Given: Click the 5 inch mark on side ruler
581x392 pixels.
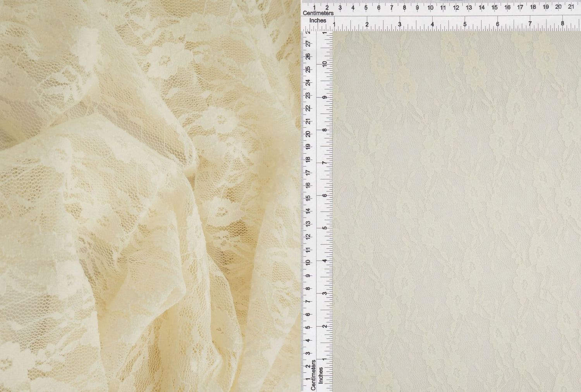Looking at the screenshot, I should (325, 228).
